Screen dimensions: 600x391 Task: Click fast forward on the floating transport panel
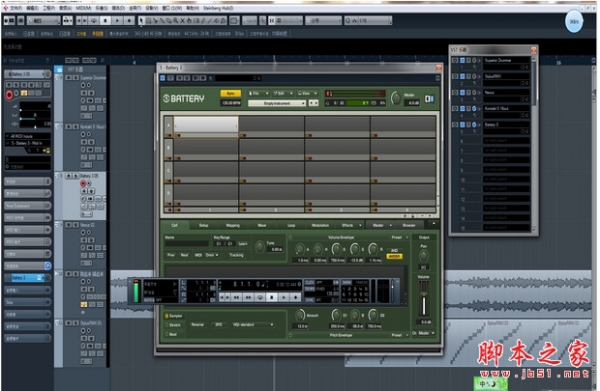click(248, 297)
